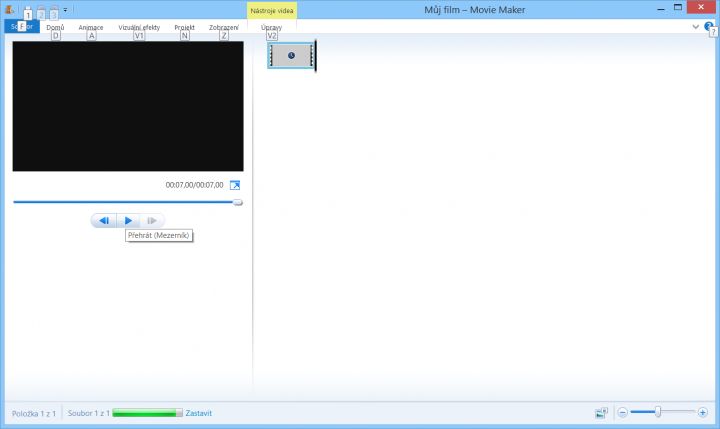Select the Vizuální efekty tab
The height and width of the screenshot is (429, 720).
click(x=139, y=27)
